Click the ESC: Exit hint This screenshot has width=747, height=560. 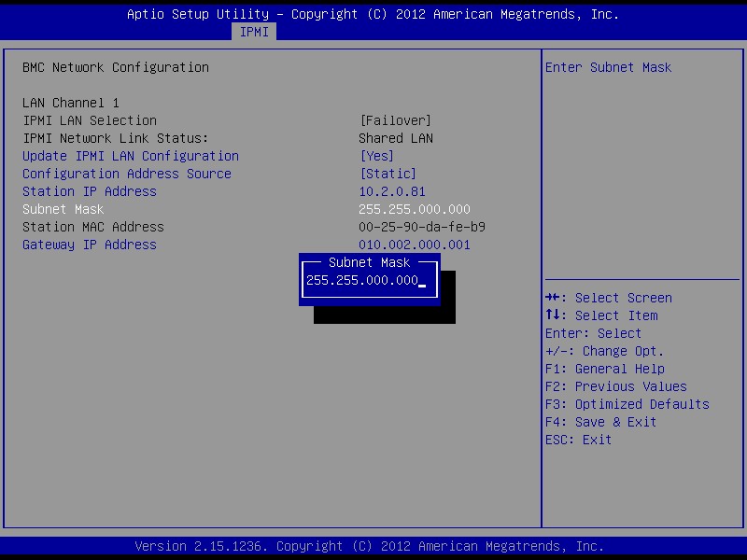click(x=579, y=440)
